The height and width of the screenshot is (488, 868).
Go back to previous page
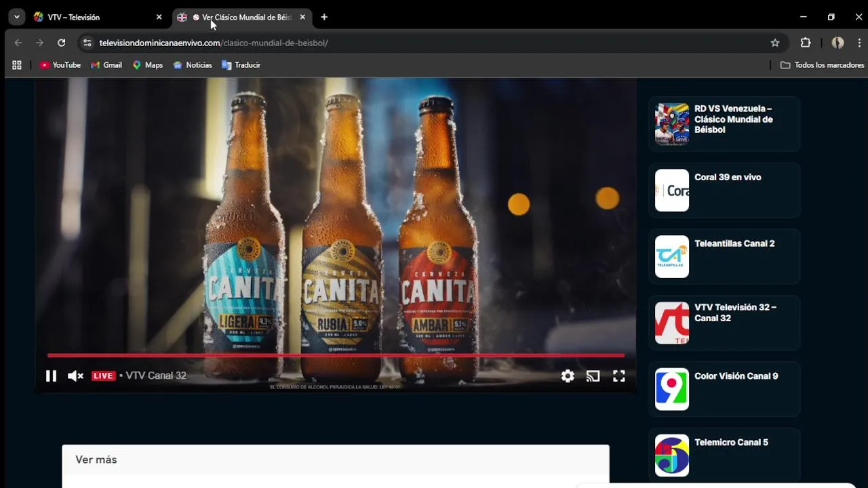(x=18, y=43)
